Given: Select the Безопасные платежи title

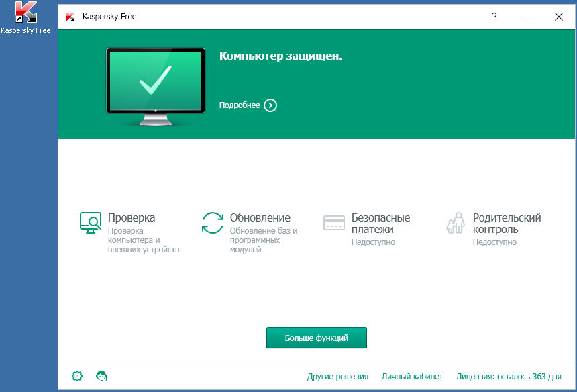Looking at the screenshot, I should (380, 224).
